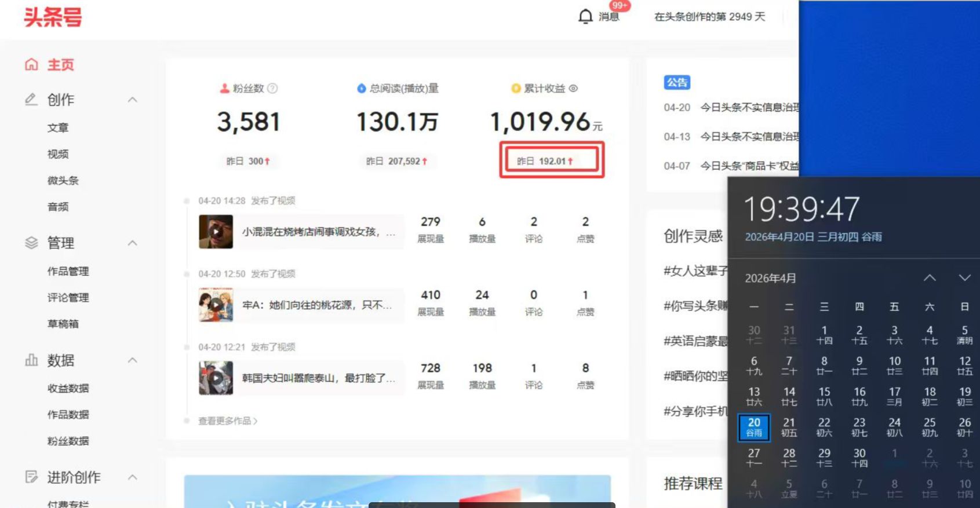Open 作品数据 in the sidebar
Image resolution: width=980 pixels, height=508 pixels.
pos(68,415)
